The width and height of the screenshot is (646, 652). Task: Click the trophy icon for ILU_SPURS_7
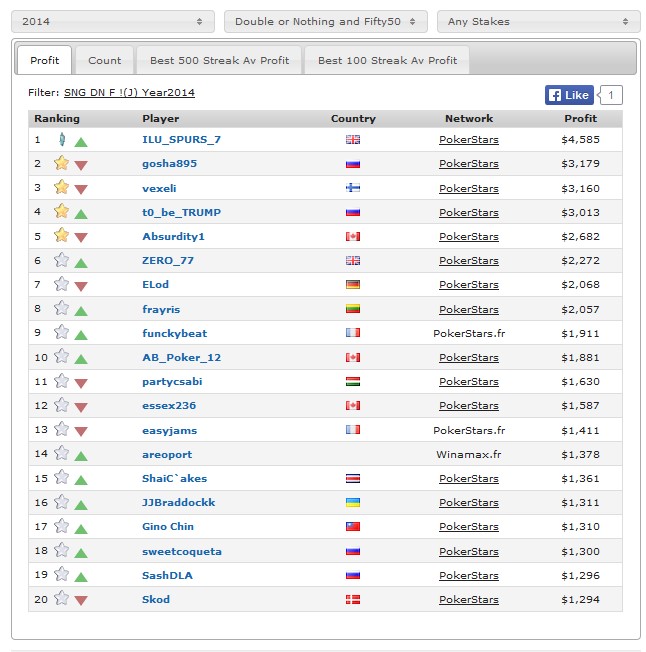61,139
